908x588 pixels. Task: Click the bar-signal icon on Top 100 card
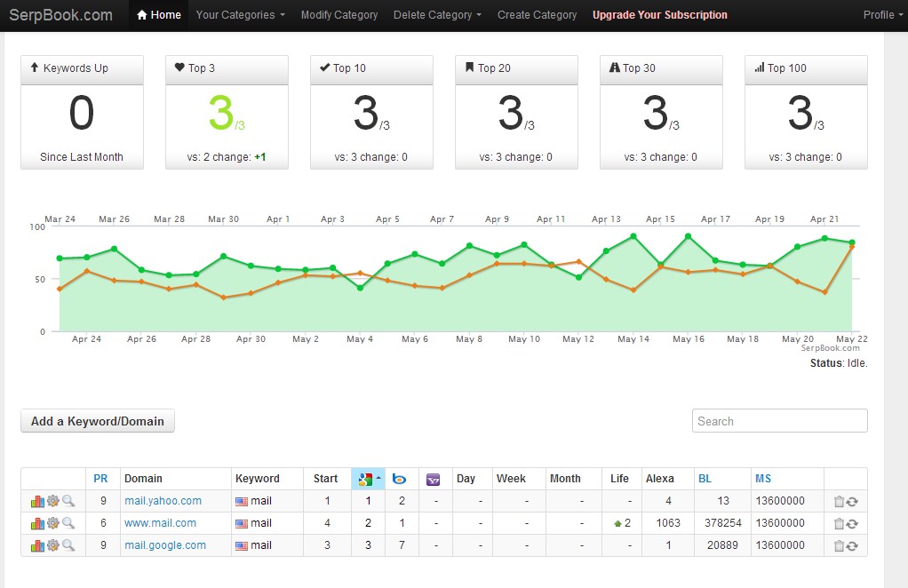tap(759, 68)
